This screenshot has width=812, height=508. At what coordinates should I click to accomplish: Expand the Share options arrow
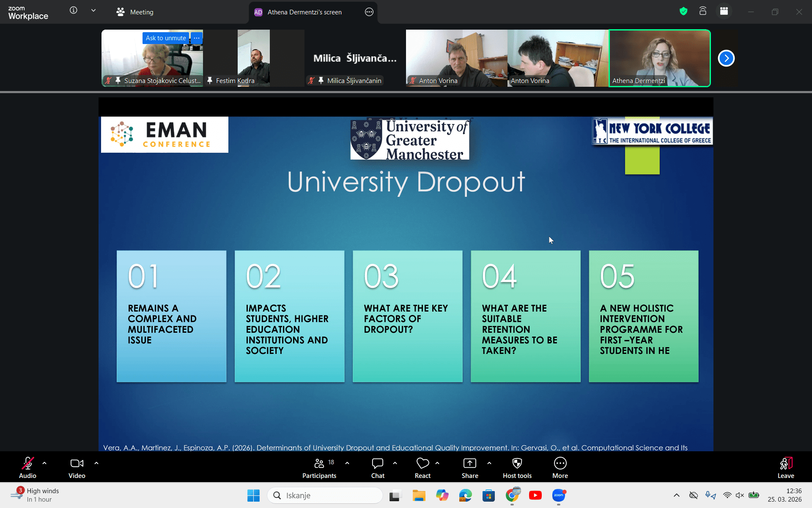click(x=489, y=463)
